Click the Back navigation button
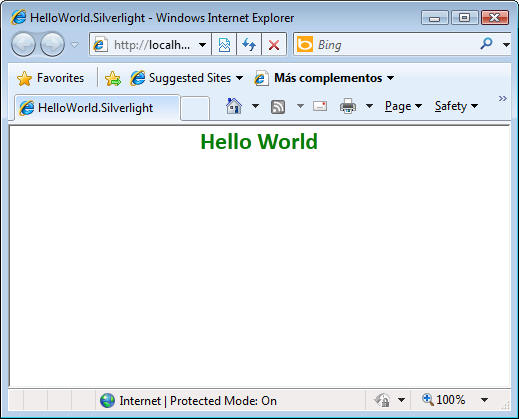Screen dimensions: 519x419 coord(23,44)
